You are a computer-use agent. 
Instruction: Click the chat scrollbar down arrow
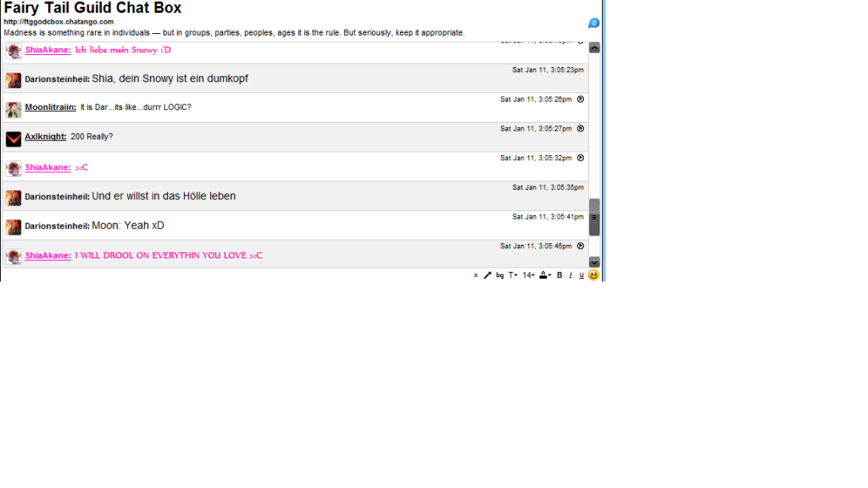tap(594, 262)
